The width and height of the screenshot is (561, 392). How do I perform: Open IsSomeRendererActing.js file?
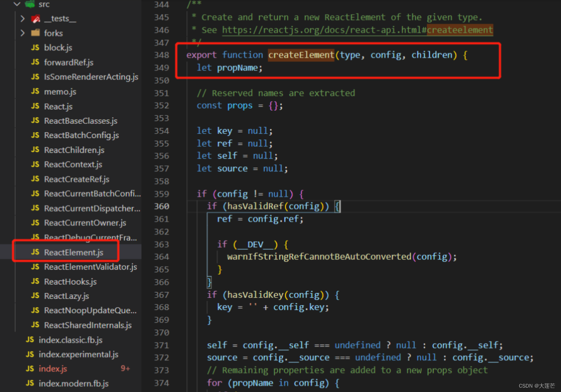(91, 77)
